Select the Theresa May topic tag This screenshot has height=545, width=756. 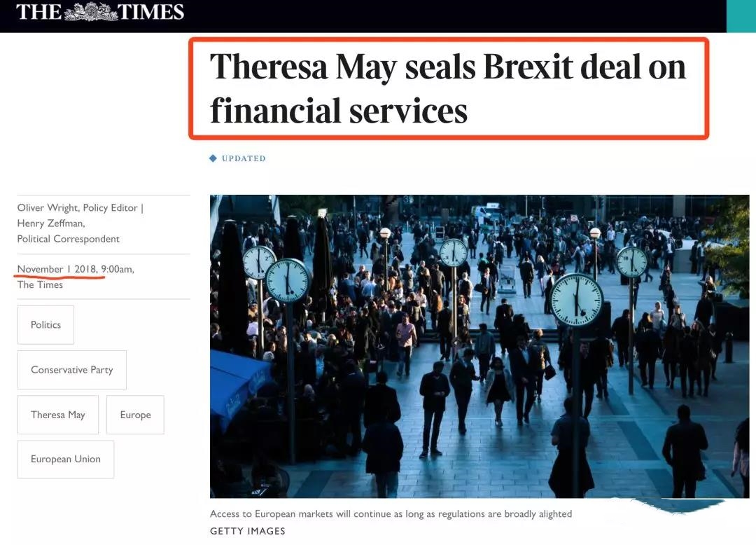coord(58,415)
